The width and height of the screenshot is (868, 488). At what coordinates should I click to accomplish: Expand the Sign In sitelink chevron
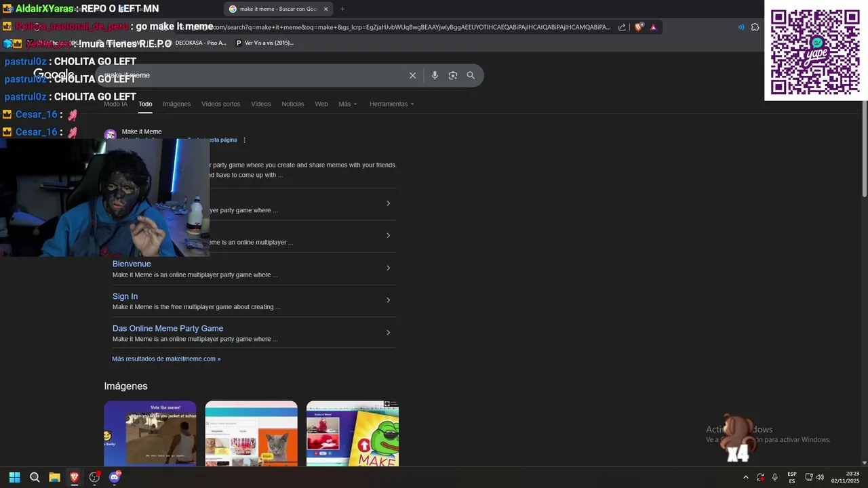coord(388,300)
